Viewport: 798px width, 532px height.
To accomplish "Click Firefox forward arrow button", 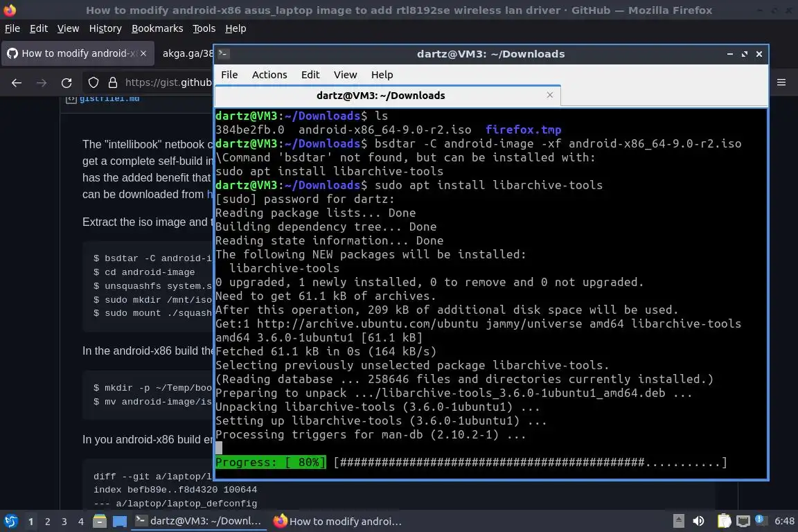I will click(x=42, y=82).
